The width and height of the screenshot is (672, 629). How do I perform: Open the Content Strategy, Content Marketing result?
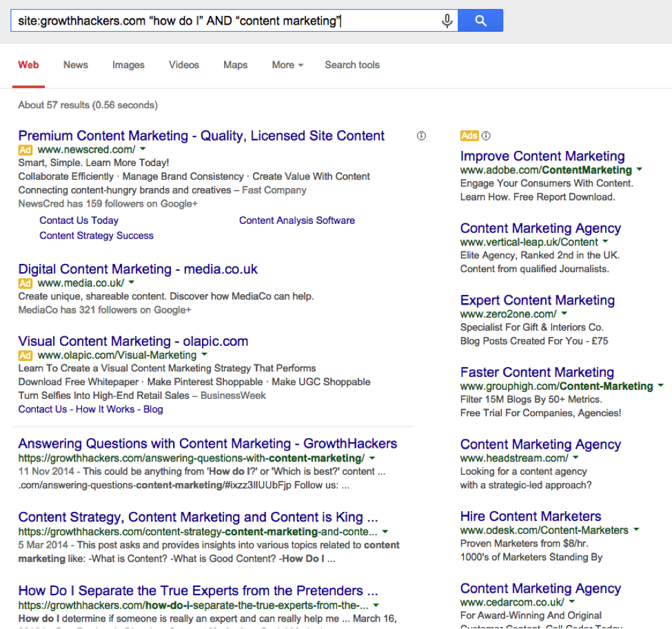click(x=198, y=517)
